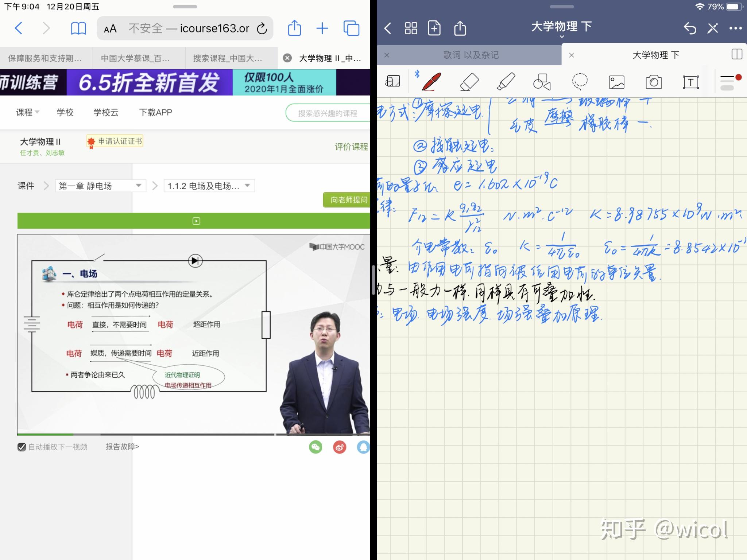
Task: Open the 评价课程 link
Action: pos(351,147)
